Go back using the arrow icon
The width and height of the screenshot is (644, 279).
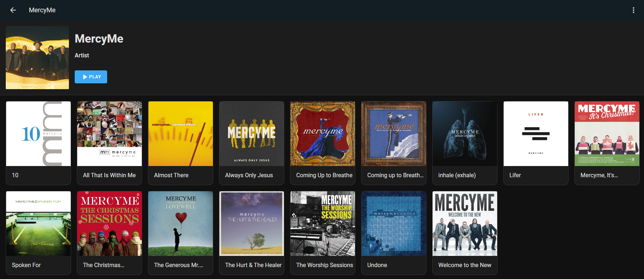pos(13,10)
